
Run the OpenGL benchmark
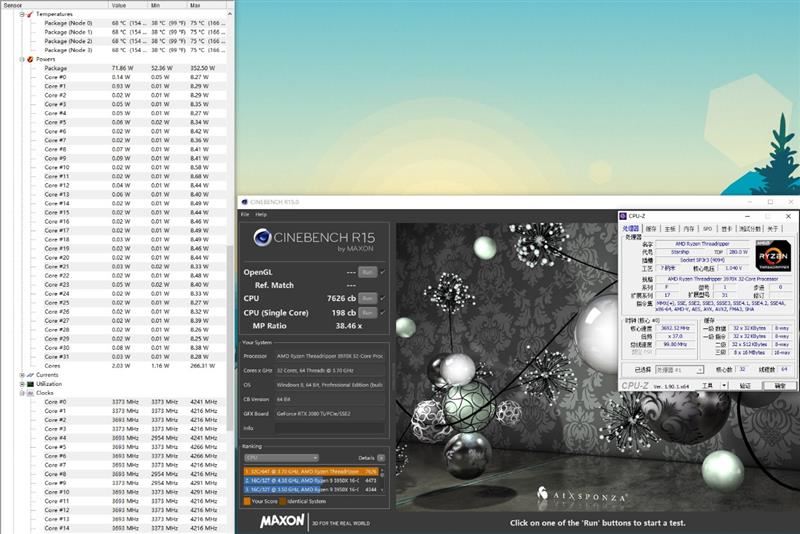pyautogui.click(x=367, y=272)
